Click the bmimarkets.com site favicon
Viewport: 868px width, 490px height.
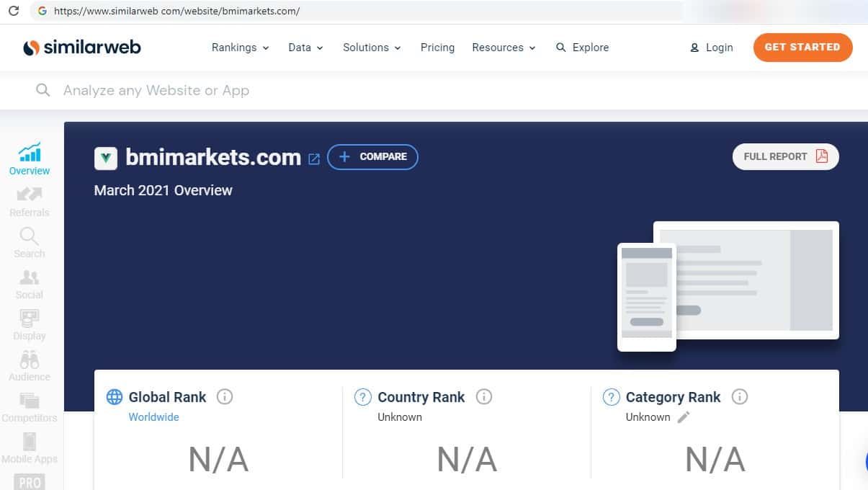(x=106, y=158)
